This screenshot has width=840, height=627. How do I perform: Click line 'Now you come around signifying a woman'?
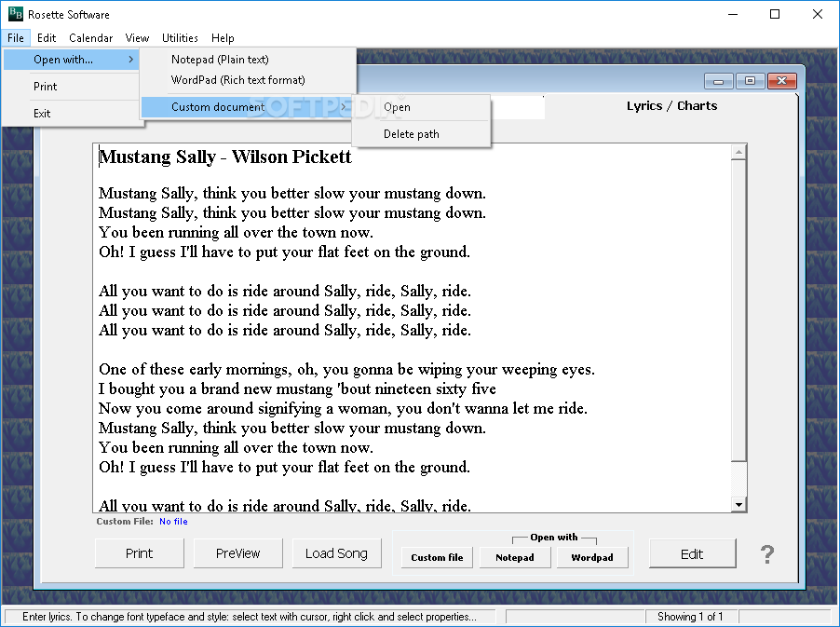(x=343, y=409)
